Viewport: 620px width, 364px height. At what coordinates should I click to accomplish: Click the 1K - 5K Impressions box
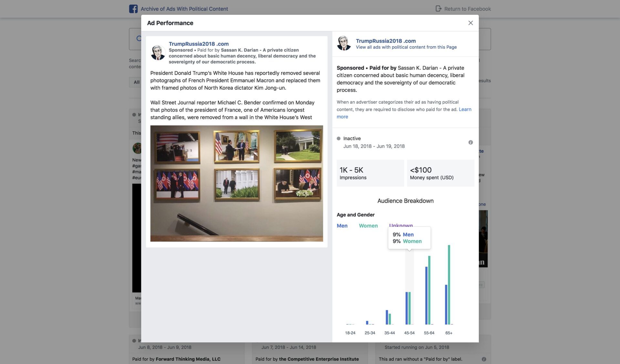pyautogui.click(x=370, y=173)
